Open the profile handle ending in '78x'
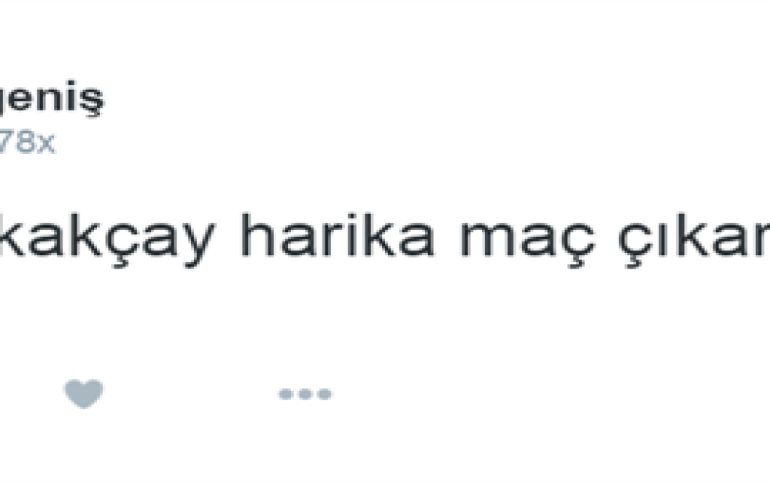Image resolution: width=770 pixels, height=485 pixels. tap(27, 142)
